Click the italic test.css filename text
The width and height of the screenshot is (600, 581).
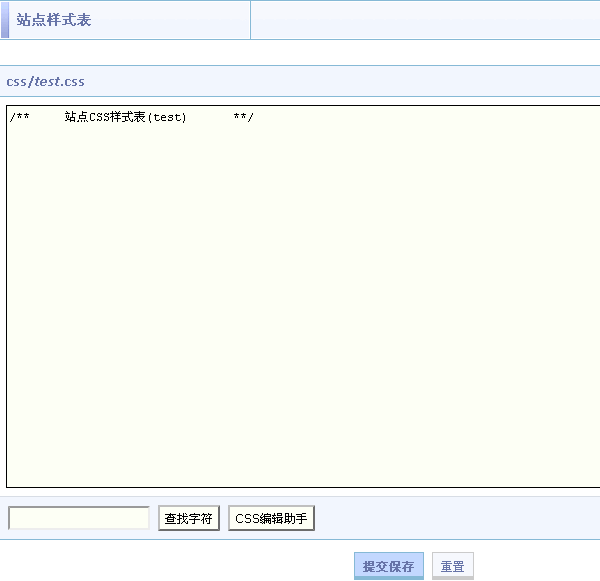point(60,81)
